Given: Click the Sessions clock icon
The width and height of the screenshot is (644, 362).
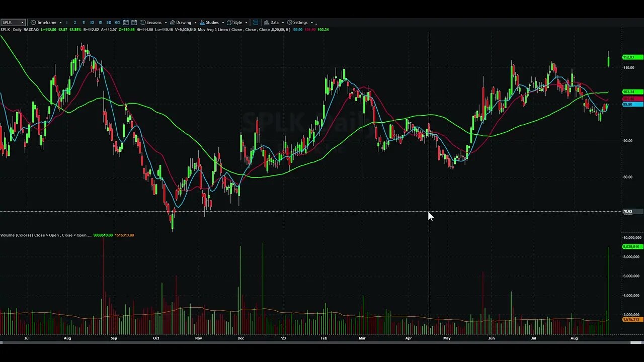Looking at the screenshot, I should 143,23.
